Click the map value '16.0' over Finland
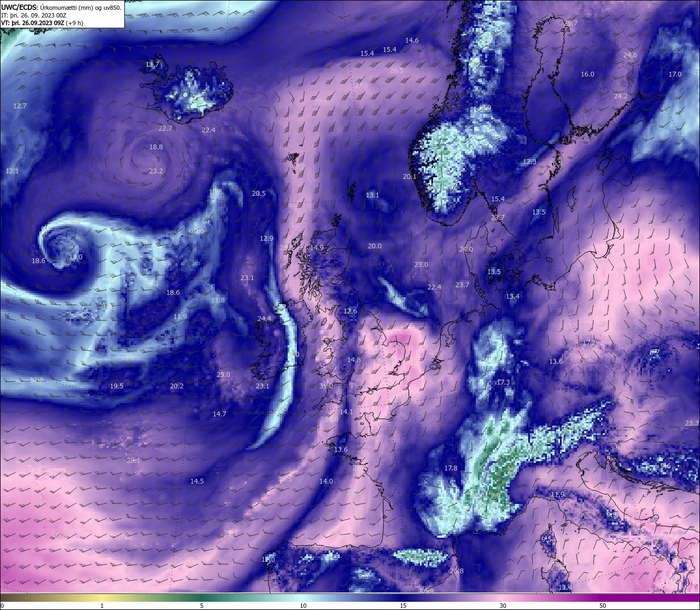700x610 pixels. point(587,74)
